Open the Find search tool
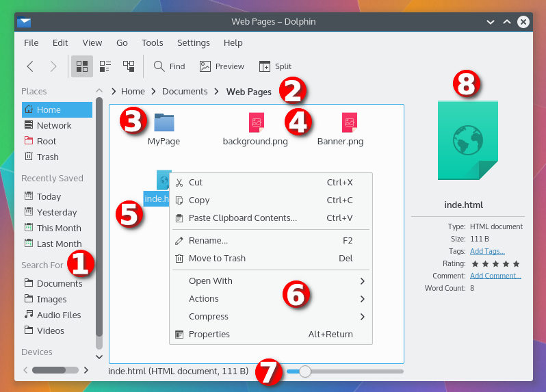 [169, 66]
